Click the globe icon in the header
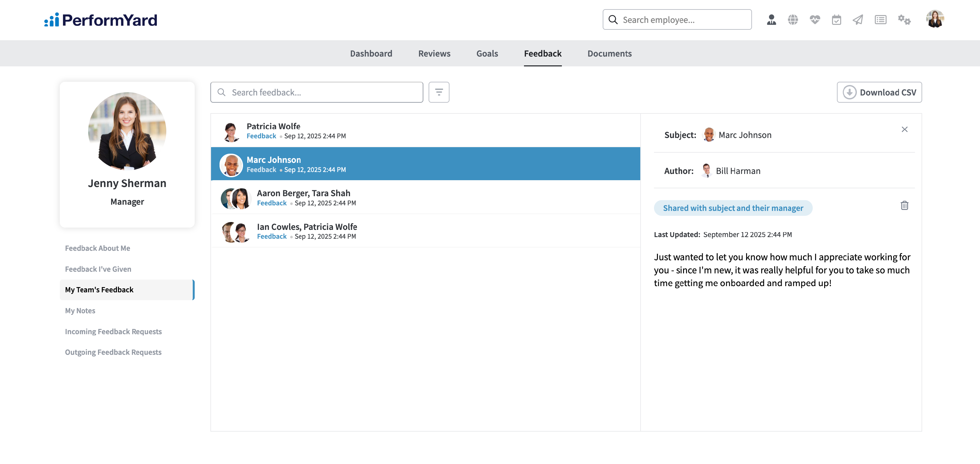The height and width of the screenshot is (464, 980). click(x=793, y=20)
